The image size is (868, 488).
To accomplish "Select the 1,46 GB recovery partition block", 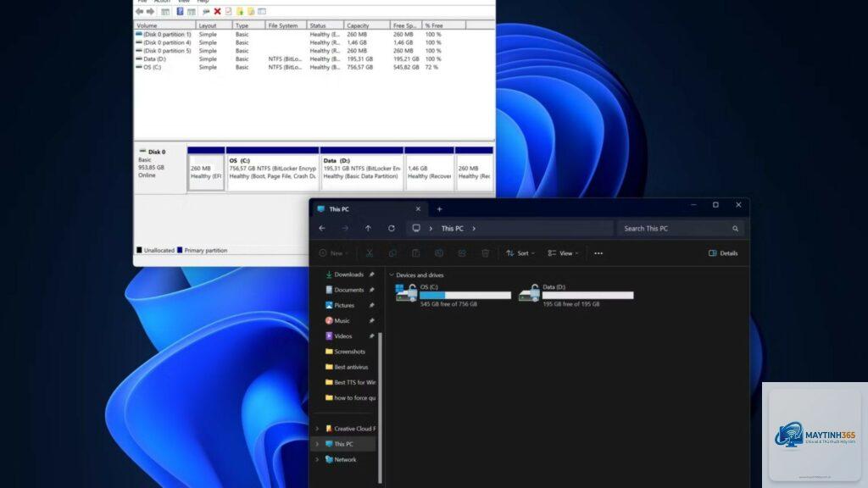I will click(x=429, y=169).
